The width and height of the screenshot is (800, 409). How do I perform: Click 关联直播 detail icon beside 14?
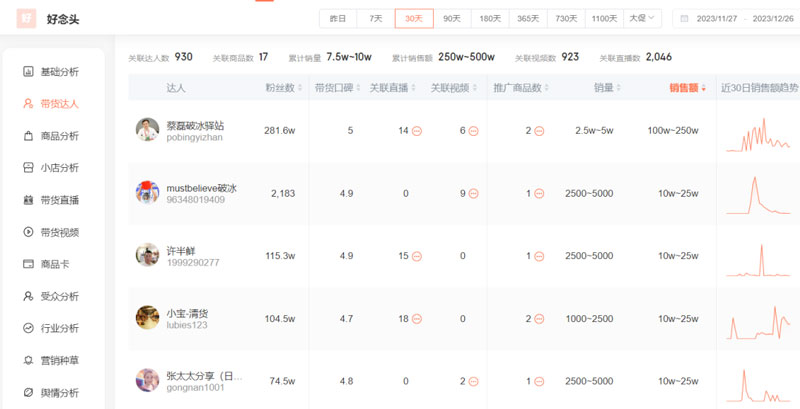[x=417, y=131]
